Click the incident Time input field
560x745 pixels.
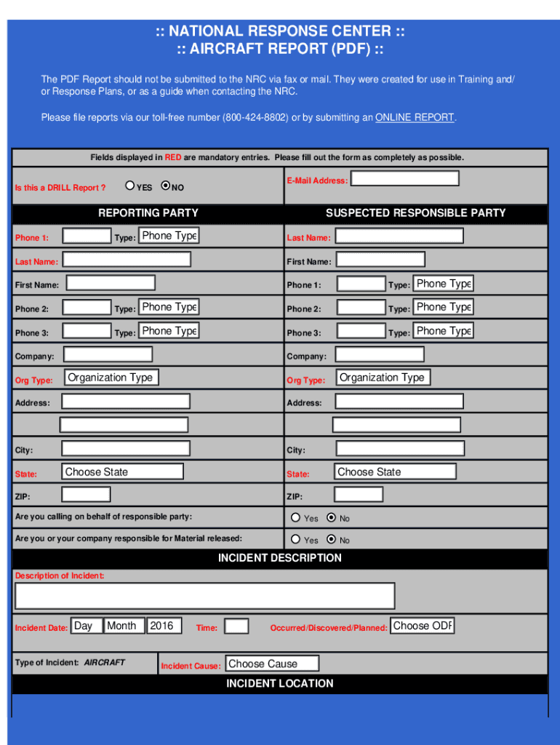click(x=236, y=626)
